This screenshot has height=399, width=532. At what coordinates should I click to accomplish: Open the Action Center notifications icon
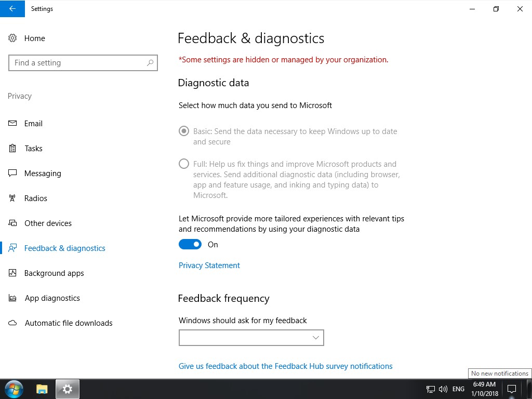click(x=511, y=389)
